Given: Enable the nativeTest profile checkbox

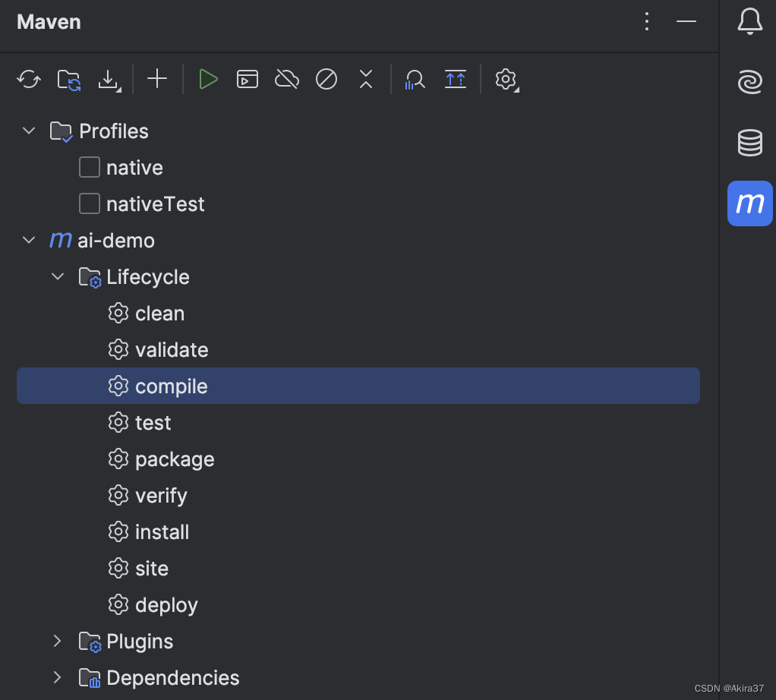Looking at the screenshot, I should pyautogui.click(x=90, y=203).
